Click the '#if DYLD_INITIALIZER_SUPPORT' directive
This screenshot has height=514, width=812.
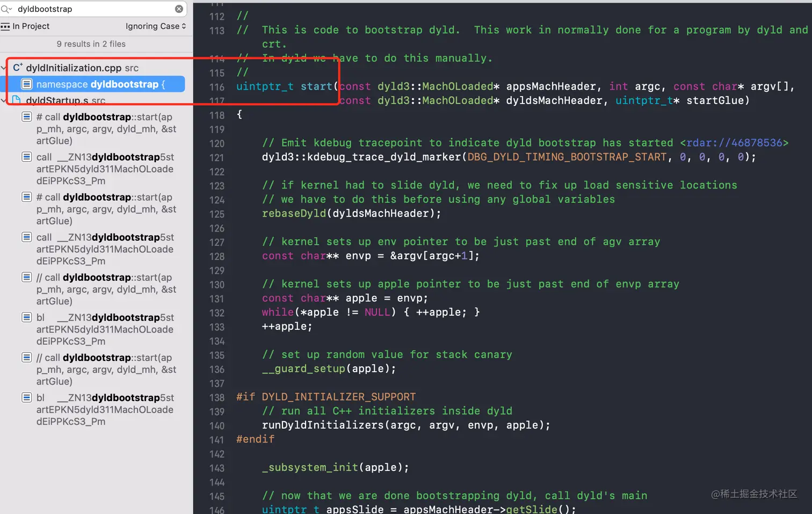(326, 397)
